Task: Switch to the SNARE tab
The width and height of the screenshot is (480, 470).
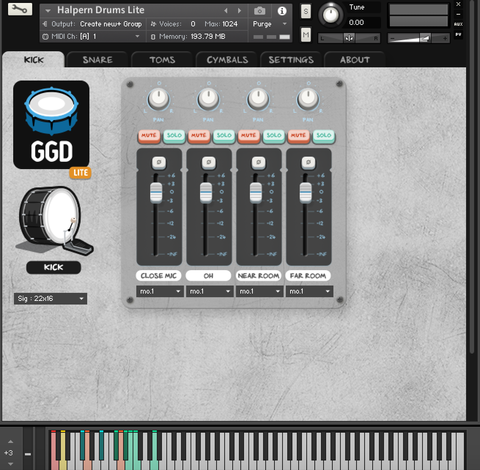Action: (97, 60)
